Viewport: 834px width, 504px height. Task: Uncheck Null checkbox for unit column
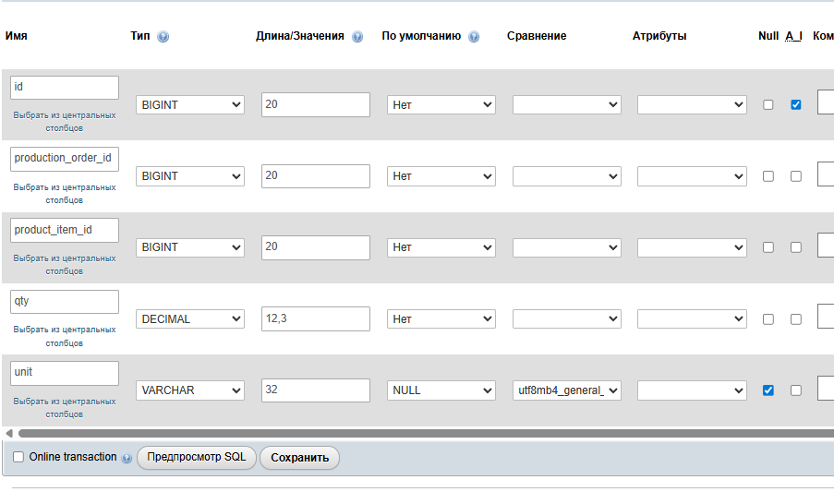coord(768,390)
